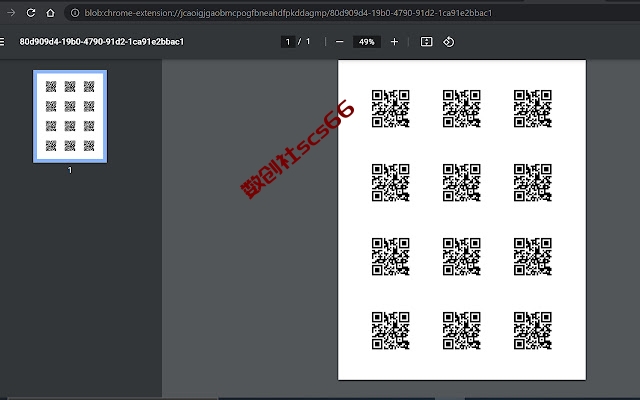
Task: Click the browser forward arrow
Action: pyautogui.click(x=11, y=13)
